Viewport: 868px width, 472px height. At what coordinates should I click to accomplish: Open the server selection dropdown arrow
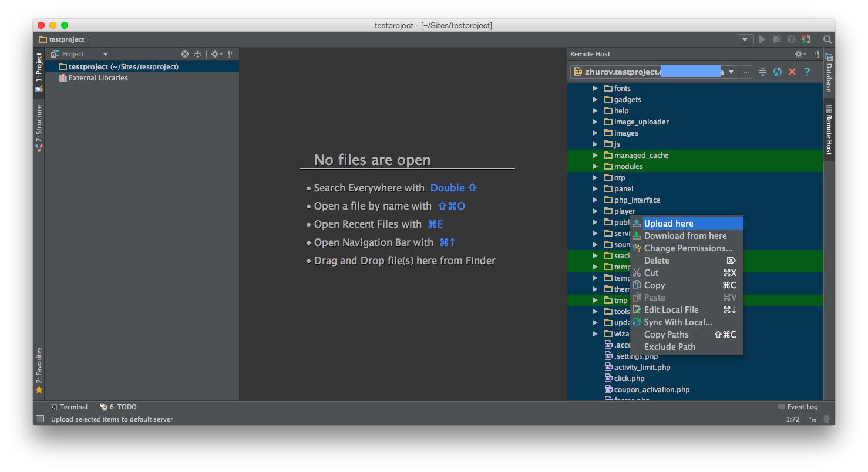click(731, 72)
